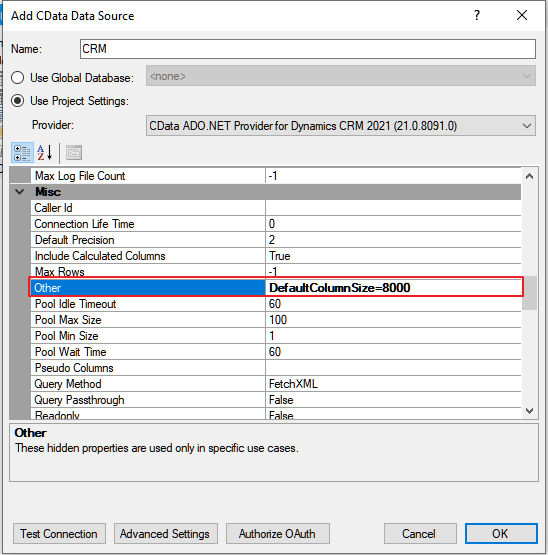
Task: Select the Use Global Database radio button
Action: pos(17,78)
